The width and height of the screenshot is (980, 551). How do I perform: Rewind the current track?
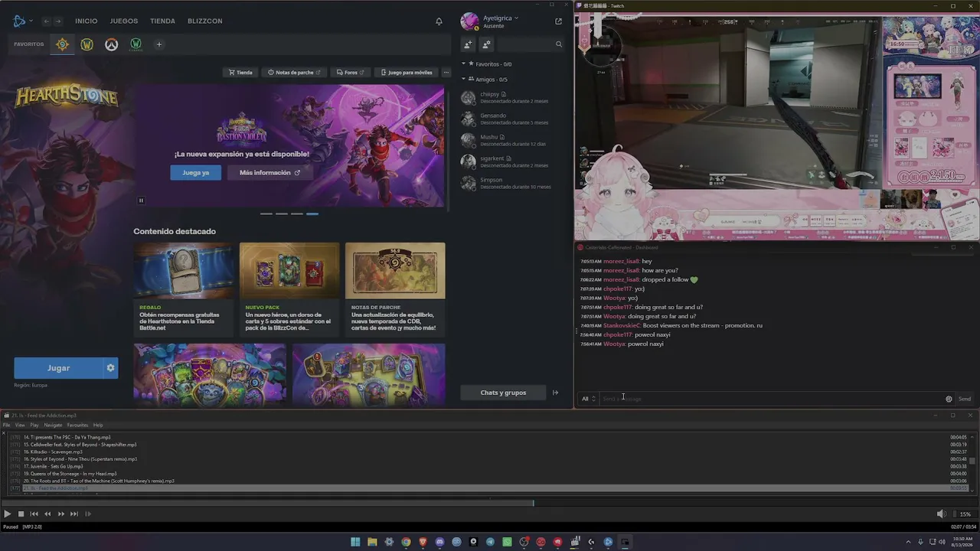(x=47, y=514)
